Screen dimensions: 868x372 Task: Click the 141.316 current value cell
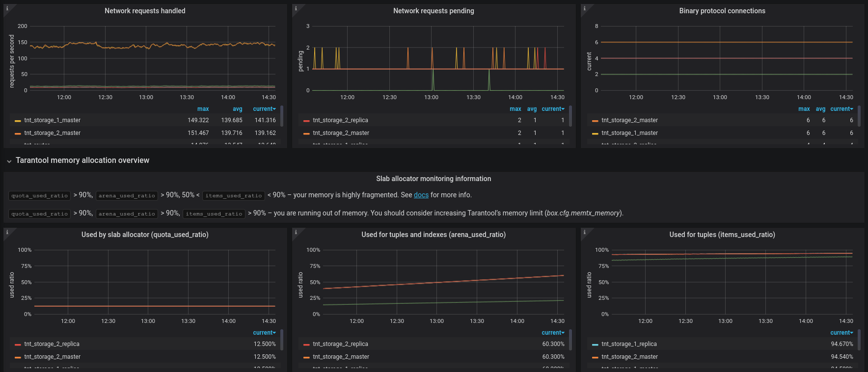tap(265, 120)
